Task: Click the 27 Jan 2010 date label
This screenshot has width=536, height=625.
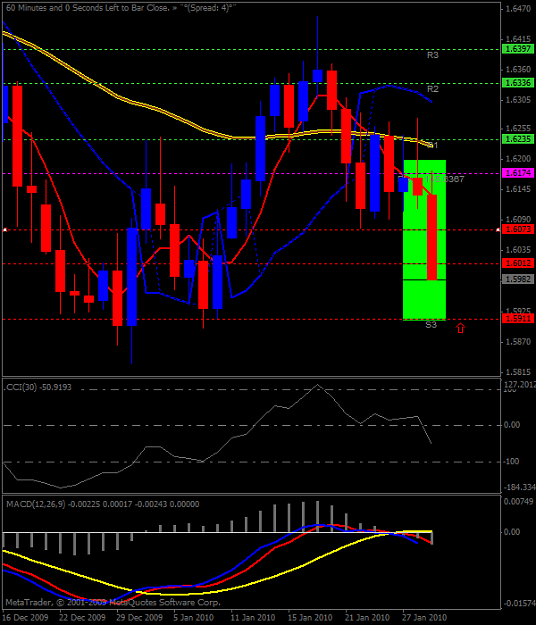Action: point(424,617)
